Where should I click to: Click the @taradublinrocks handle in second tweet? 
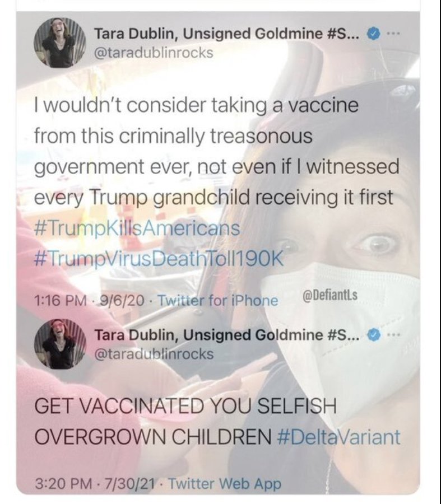click(154, 354)
